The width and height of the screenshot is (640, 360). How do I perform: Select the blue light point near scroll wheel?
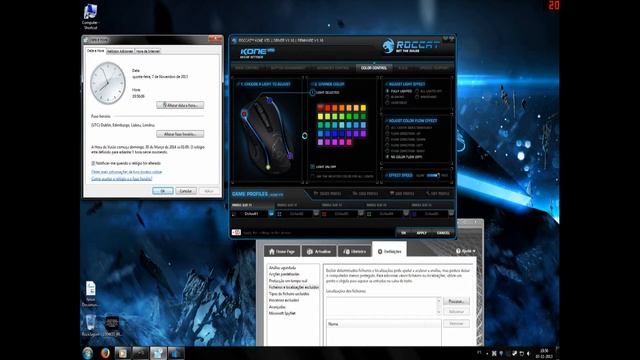pos(269,100)
